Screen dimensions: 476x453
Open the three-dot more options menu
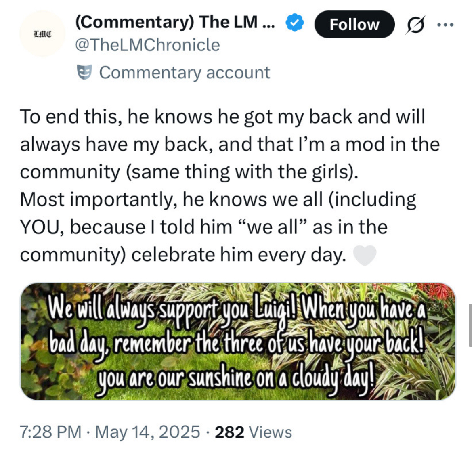point(445,25)
